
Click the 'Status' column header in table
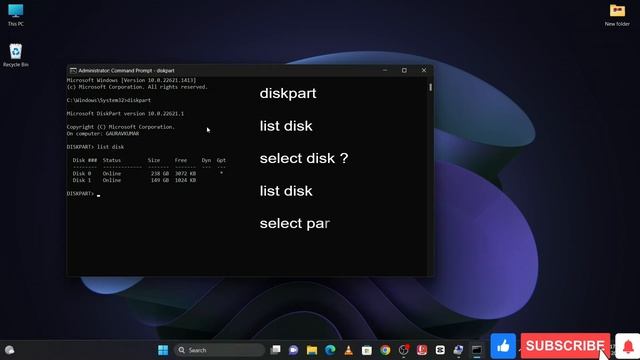tap(111, 160)
